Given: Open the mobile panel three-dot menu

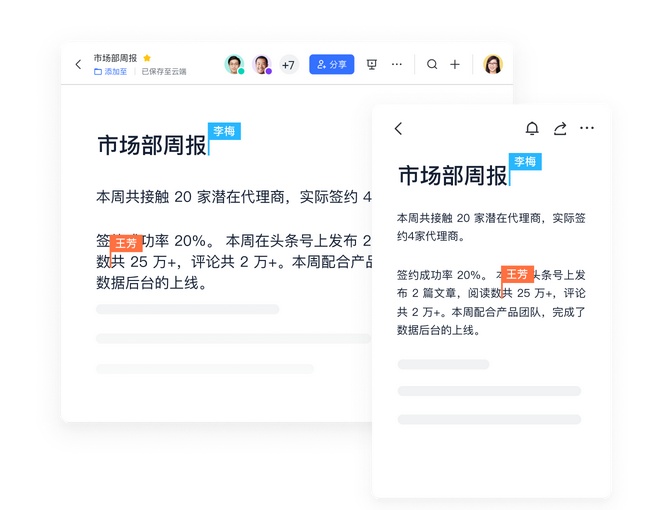Looking at the screenshot, I should [x=587, y=128].
